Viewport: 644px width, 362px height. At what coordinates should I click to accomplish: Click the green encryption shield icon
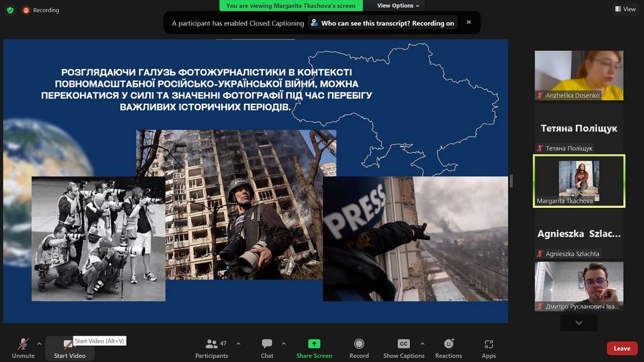tap(10, 10)
